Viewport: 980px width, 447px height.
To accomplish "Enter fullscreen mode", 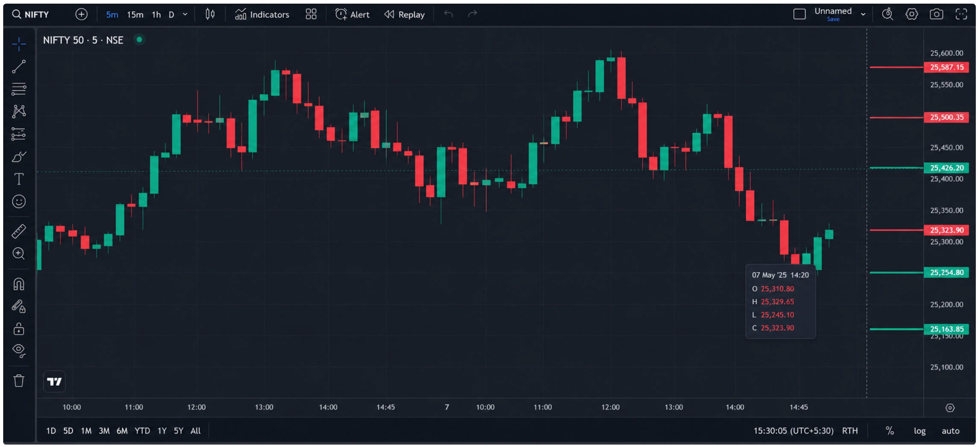I will point(961,15).
